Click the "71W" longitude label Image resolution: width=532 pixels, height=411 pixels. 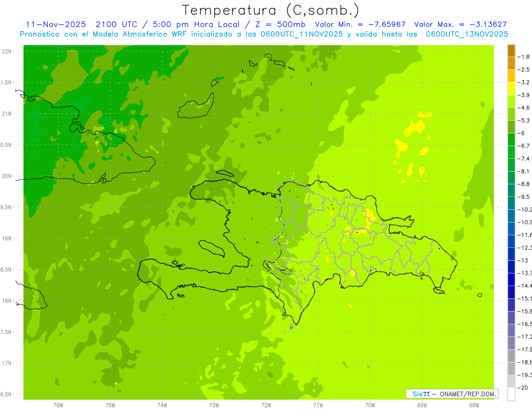[318, 405]
